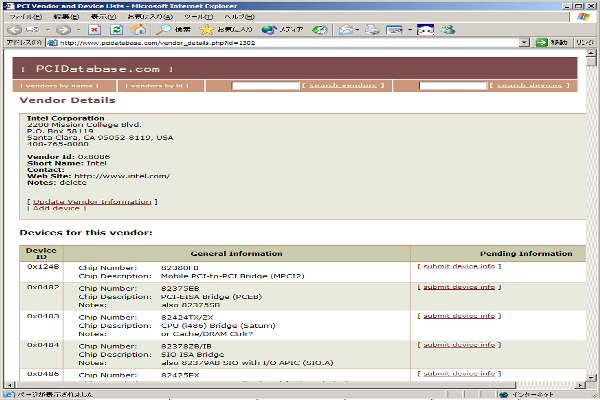This screenshot has width=600, height=400.
Task: Stop page loading with the red X icon
Action: coord(95,29)
